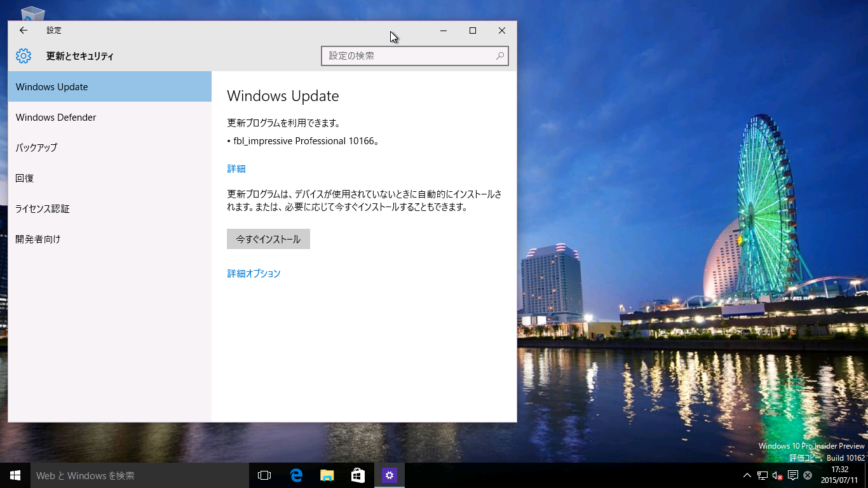Open the 詳細 link under the update
The height and width of the screenshot is (488, 868).
coord(236,168)
